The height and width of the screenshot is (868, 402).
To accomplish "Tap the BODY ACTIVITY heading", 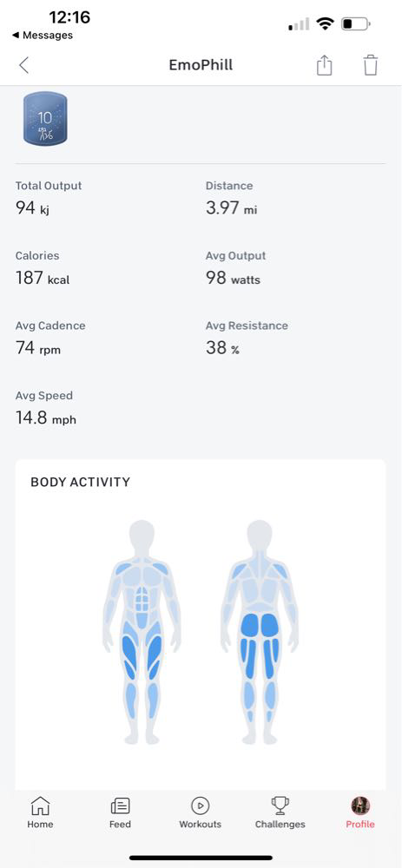I will coord(80,482).
